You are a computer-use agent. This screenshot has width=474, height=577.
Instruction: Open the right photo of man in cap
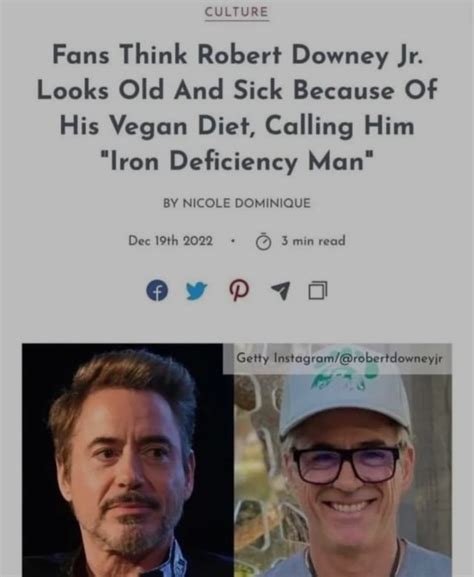343,475
